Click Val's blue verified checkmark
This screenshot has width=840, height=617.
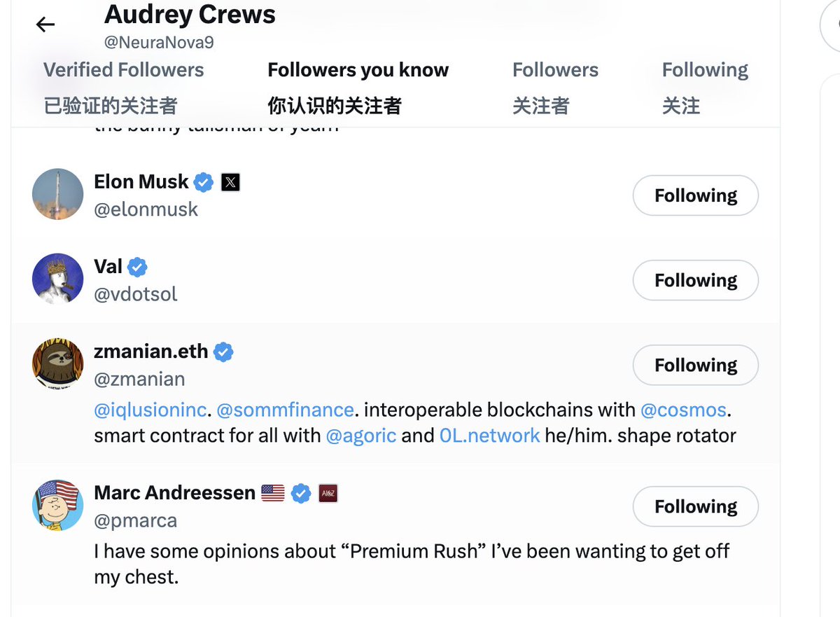(137, 267)
